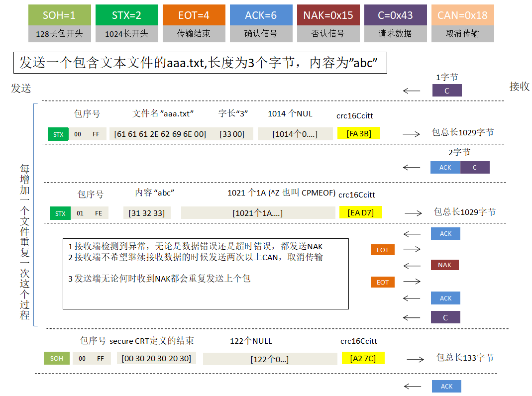This screenshot has width=532, height=396.
Task: Click the yellow [A2 7C] CRC box
Action: [x=363, y=358]
